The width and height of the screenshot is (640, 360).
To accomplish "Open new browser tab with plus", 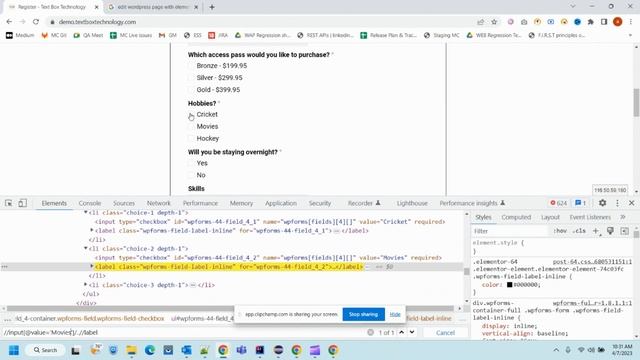I will pos(212,7).
